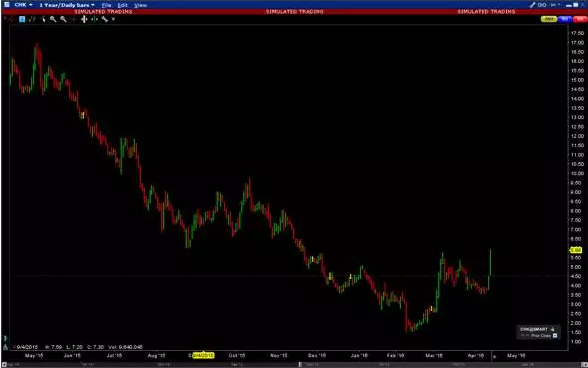
Task: Toggle the Prior Close checkbox in legend
Action: point(555,336)
